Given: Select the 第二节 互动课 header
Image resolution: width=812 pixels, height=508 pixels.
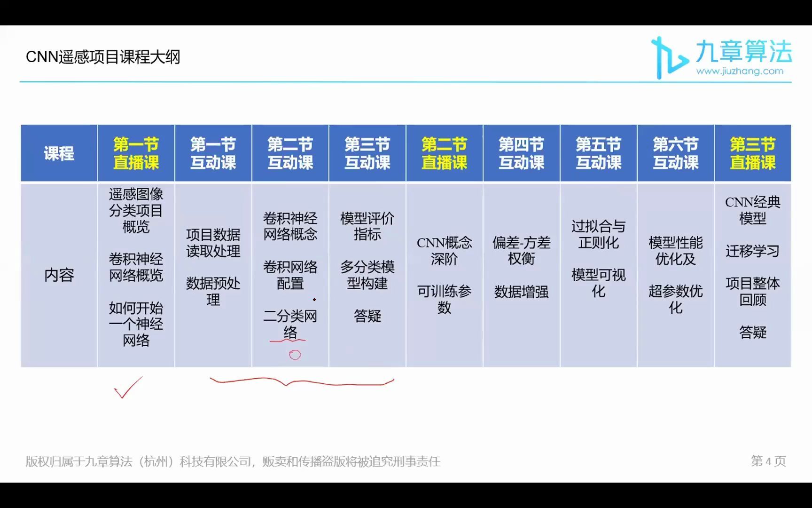Looking at the screenshot, I should 290,153.
